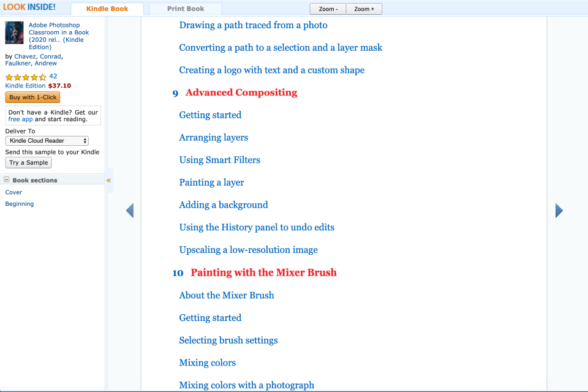588x392 pixels.
Task: Go to the previous page arrow
Action: pos(129,211)
